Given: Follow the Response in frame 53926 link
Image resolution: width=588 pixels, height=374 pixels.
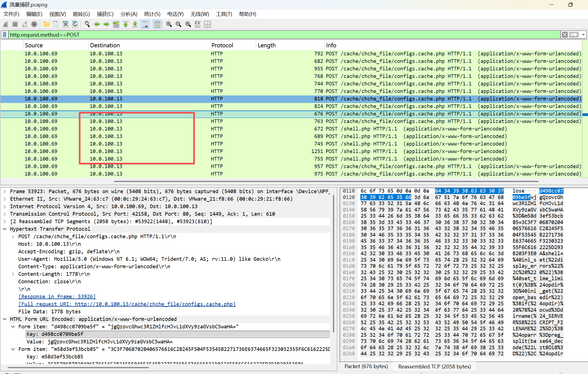Looking at the screenshot, I should 57,297.
